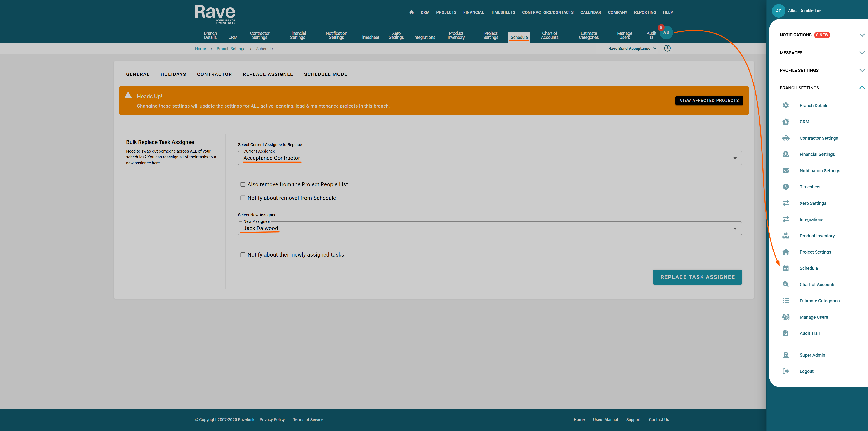
Task: Check Notify about removal from Schedule
Action: coord(243,198)
